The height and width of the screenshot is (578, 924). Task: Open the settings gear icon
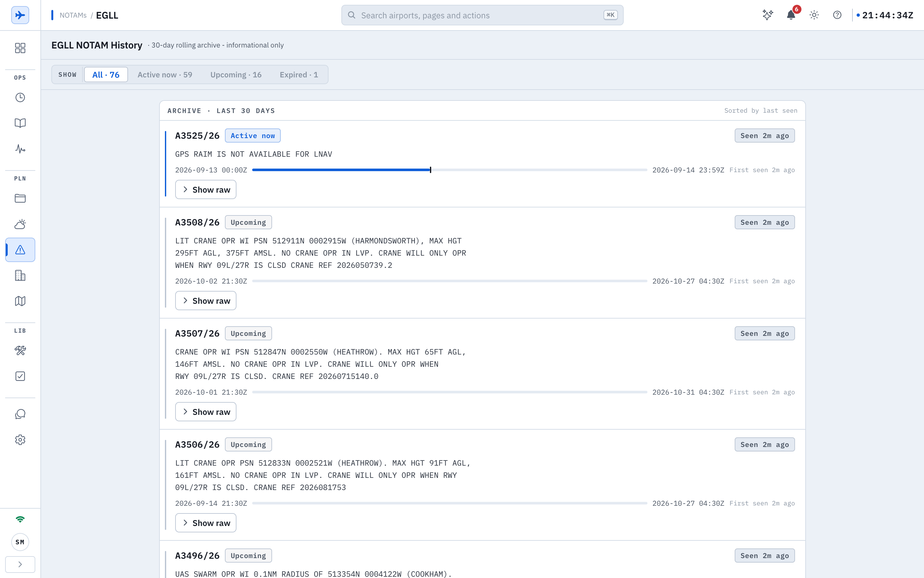click(20, 440)
